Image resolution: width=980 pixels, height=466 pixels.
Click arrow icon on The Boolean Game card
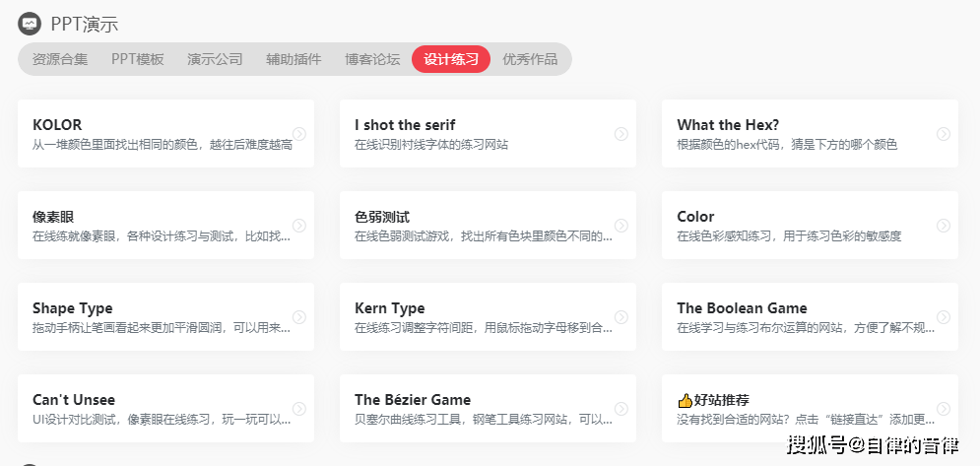pos(944,317)
